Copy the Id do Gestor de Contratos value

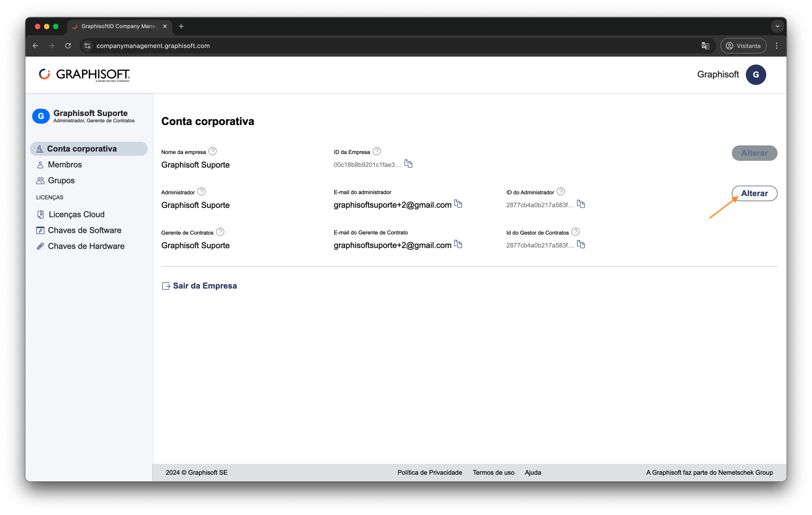click(x=581, y=244)
